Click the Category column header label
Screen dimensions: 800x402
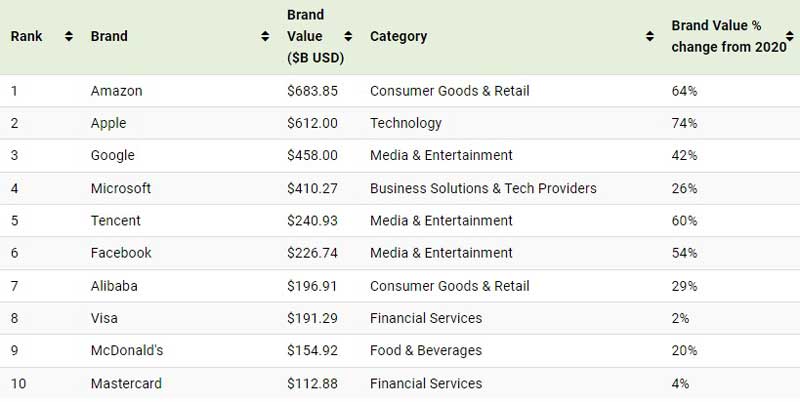tap(398, 36)
